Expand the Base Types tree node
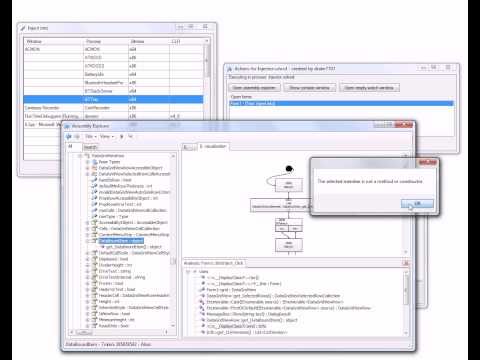Screen dimensions: 480x360 pyautogui.click(x=87, y=162)
